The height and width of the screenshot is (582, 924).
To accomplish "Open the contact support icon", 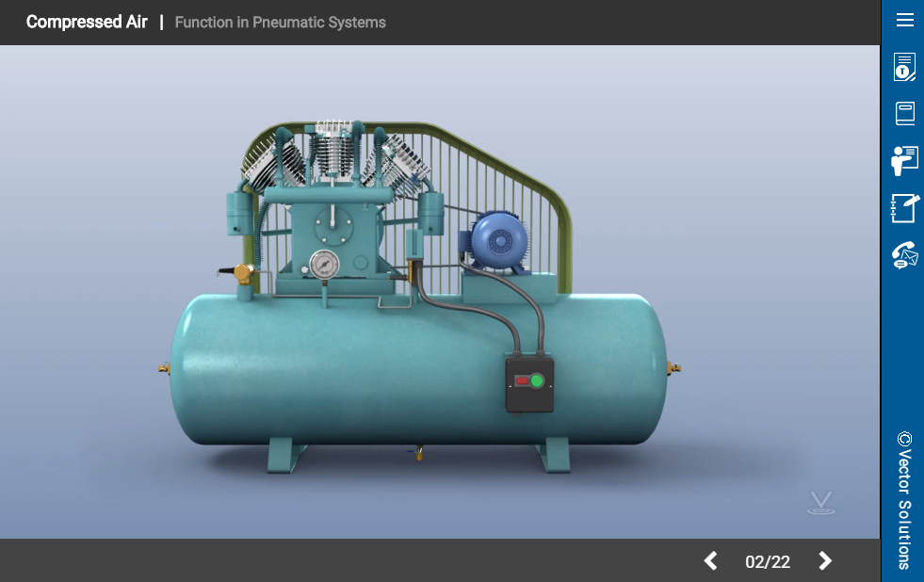I will pos(903,253).
